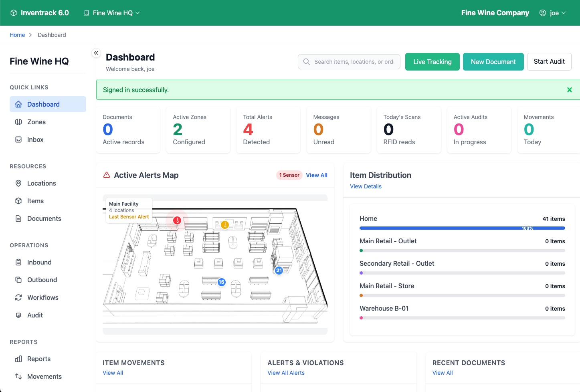580x392 pixels.
Task: Click the red sensor alert marker on map
Action: click(177, 220)
